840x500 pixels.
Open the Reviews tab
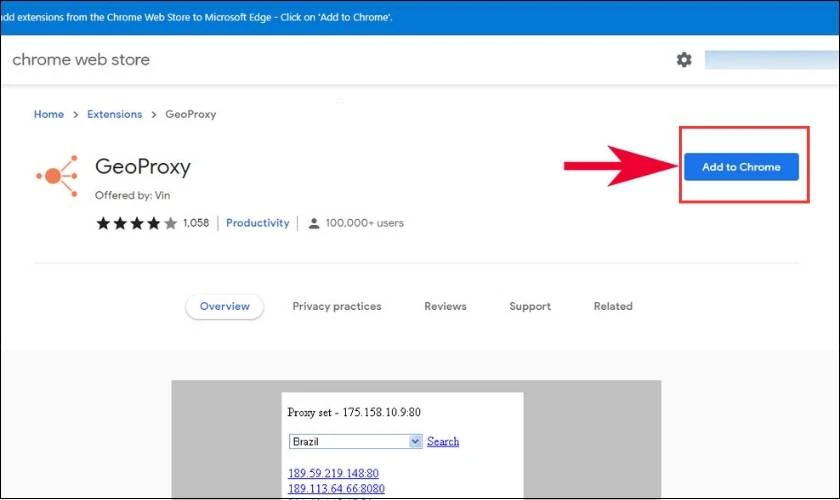tap(445, 307)
